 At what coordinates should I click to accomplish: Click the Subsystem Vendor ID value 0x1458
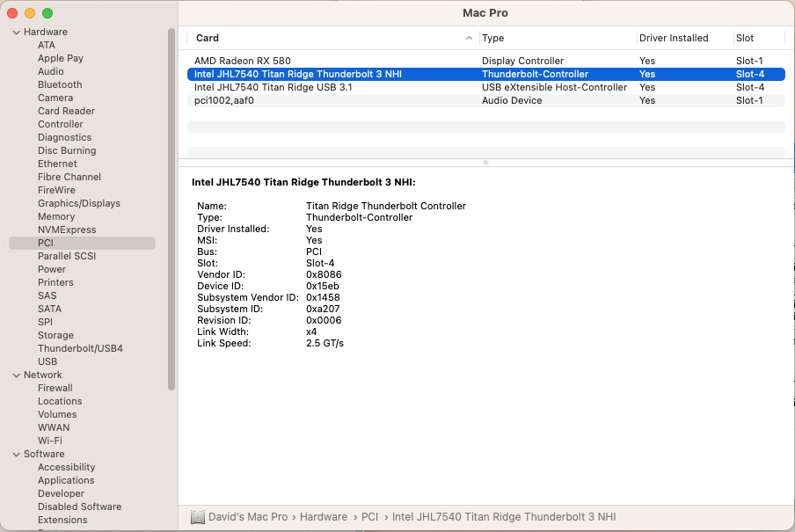coord(323,298)
